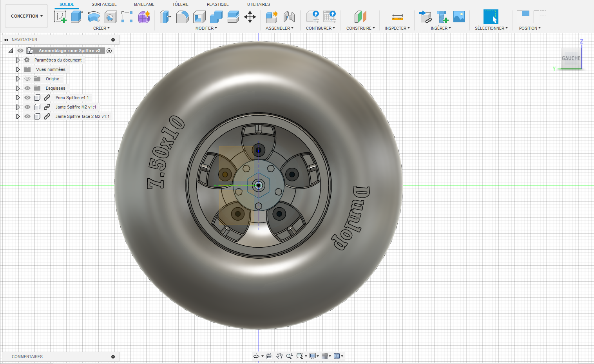Click the Look At navigation icon
The image size is (594, 364).
click(x=269, y=356)
